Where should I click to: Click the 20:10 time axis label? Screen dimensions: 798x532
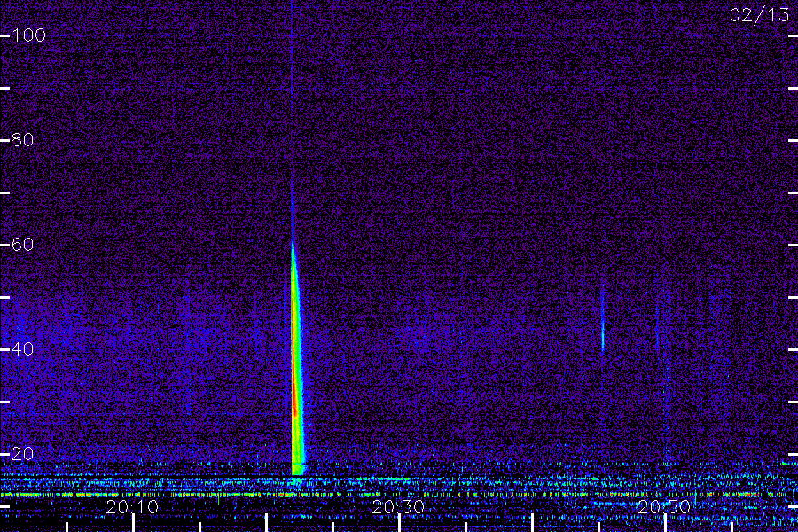click(x=132, y=507)
